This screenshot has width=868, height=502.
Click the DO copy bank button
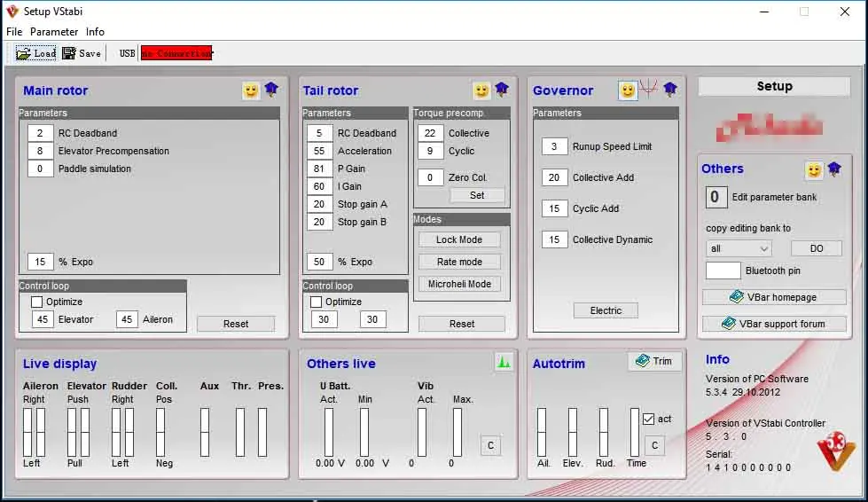click(x=817, y=248)
